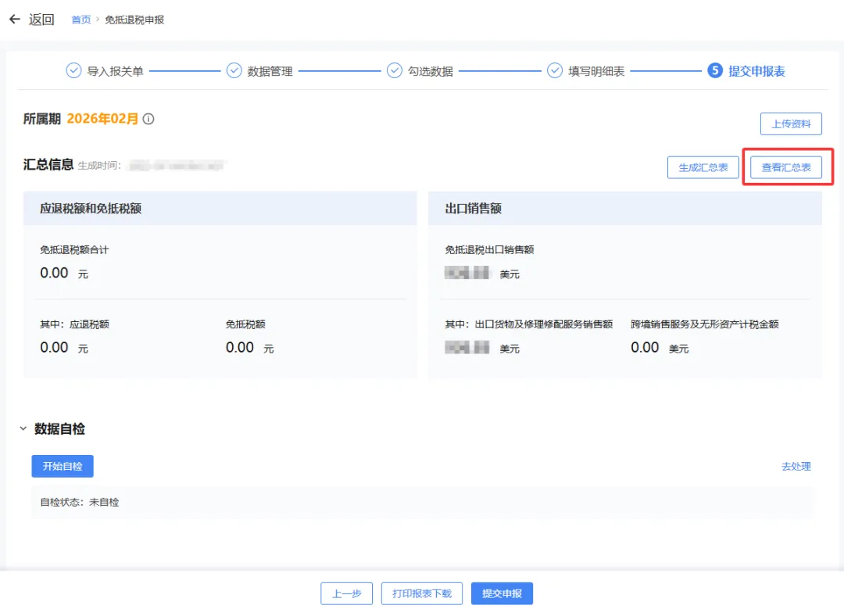Open the 首页 breadcrumb link
Screen dimensions: 844x616
coord(80,20)
